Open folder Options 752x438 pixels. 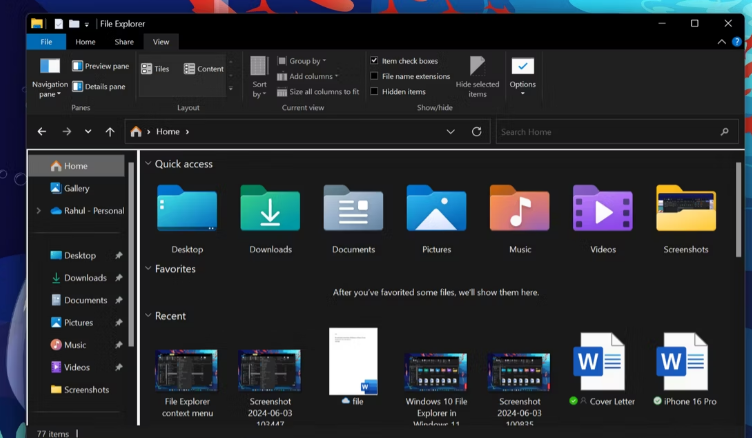523,77
